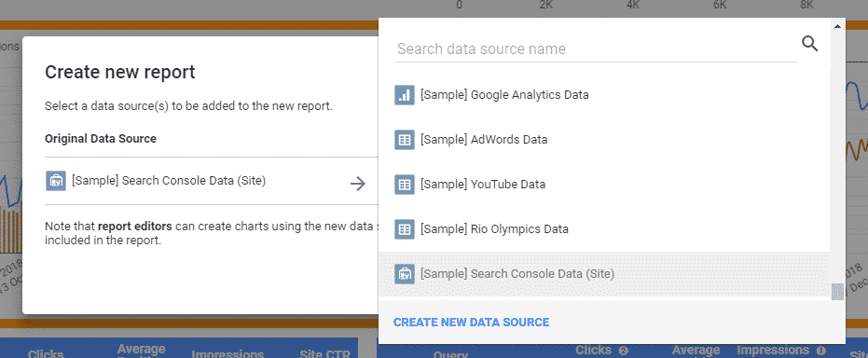Viewport: 868px width, 358px height.
Task: Click the Create new report heading
Action: [x=120, y=72]
